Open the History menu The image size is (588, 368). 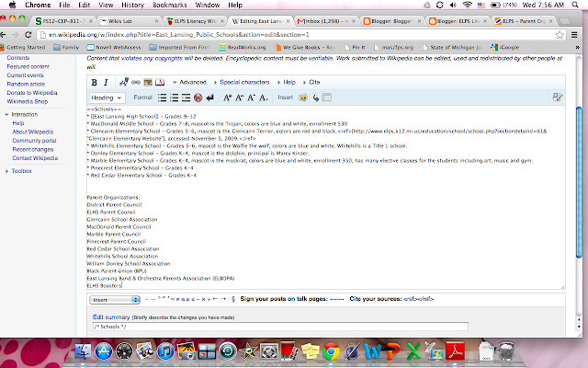coord(132,5)
